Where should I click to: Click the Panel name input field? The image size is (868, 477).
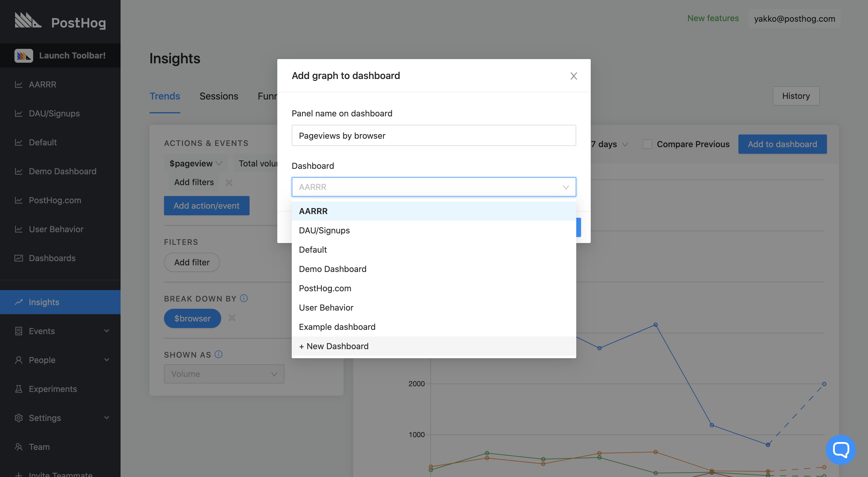(433, 135)
